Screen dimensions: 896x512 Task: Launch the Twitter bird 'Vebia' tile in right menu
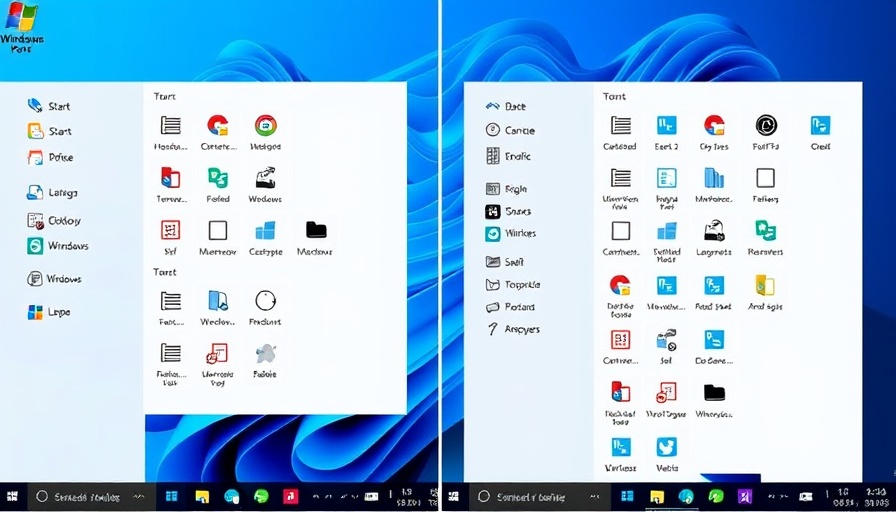(x=667, y=454)
